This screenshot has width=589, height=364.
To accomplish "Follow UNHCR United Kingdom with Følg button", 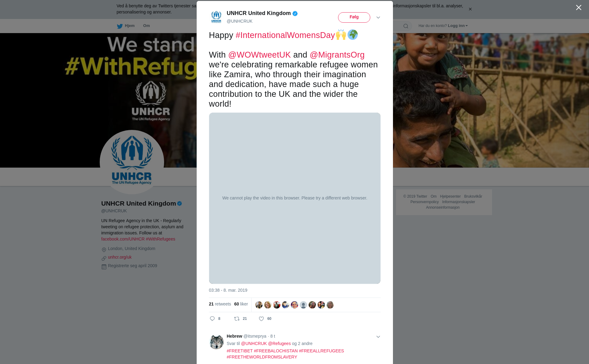I will point(354,17).
